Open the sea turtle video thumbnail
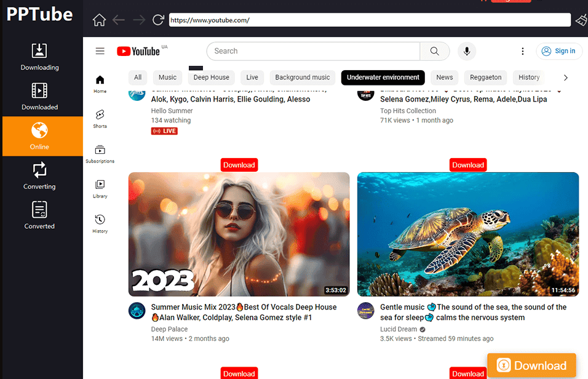Screen dimensions: 588x379 point(468,234)
